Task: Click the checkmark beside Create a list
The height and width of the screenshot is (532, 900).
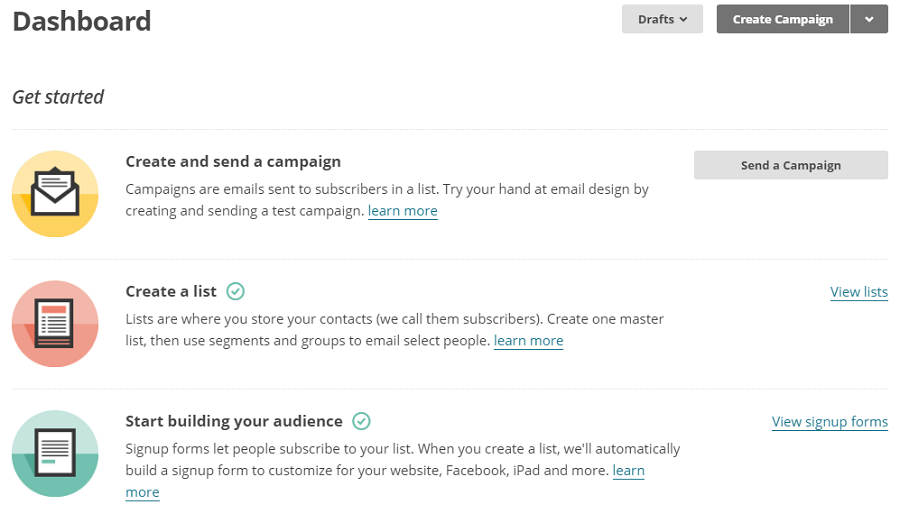Action: pos(235,292)
